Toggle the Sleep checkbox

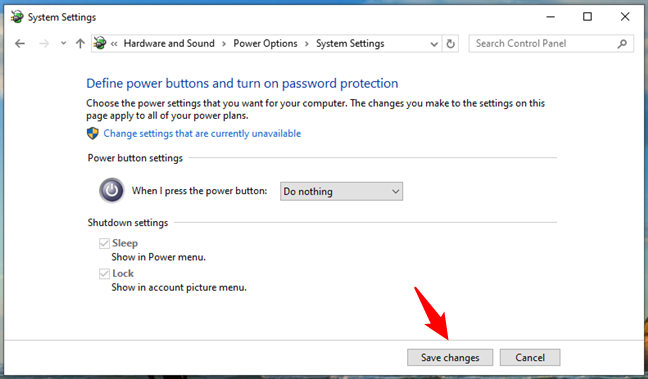104,243
